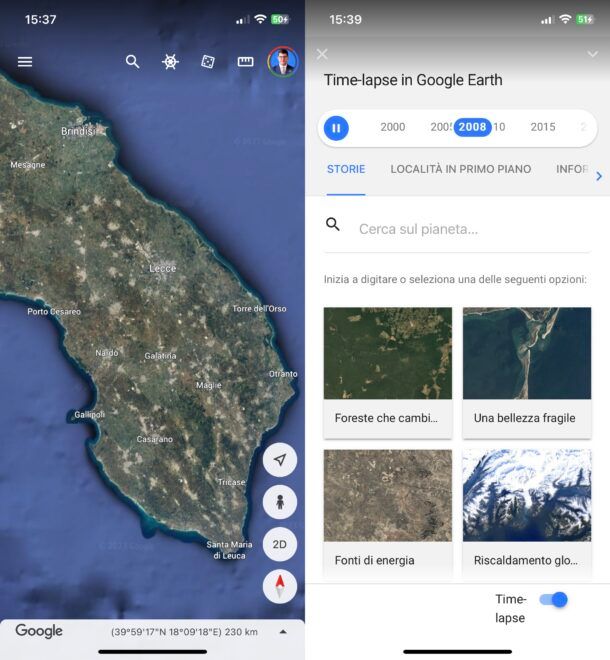Screen dimensions: 610x660
Task: Tap the Lecce label on map
Action: coord(162,268)
